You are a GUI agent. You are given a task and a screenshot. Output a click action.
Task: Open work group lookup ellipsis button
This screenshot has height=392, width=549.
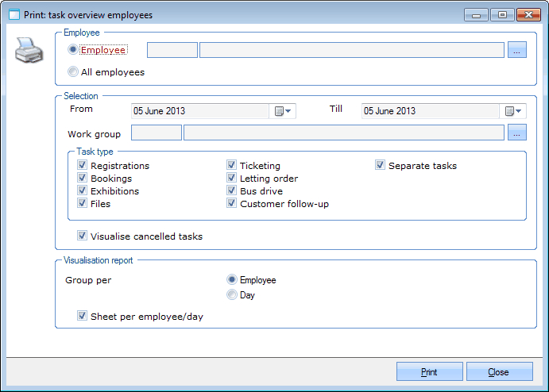coord(517,133)
